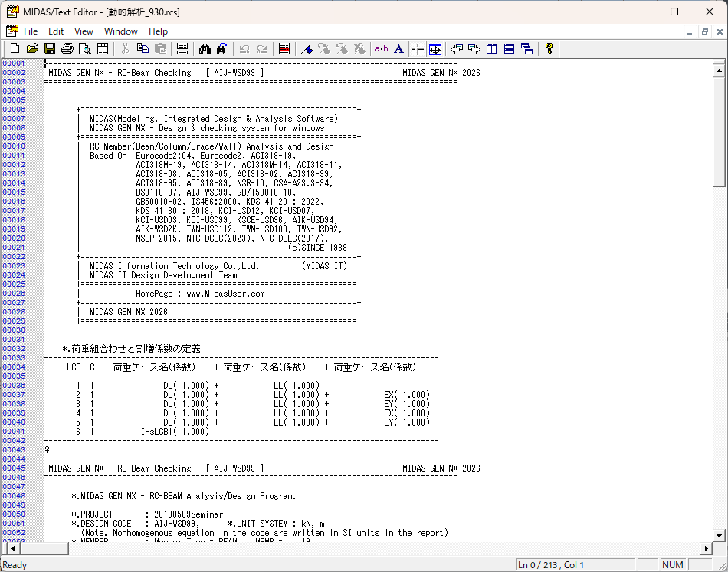Undo with the left curved arrow icon
Viewport: 728px width, 572px height.
[244, 49]
